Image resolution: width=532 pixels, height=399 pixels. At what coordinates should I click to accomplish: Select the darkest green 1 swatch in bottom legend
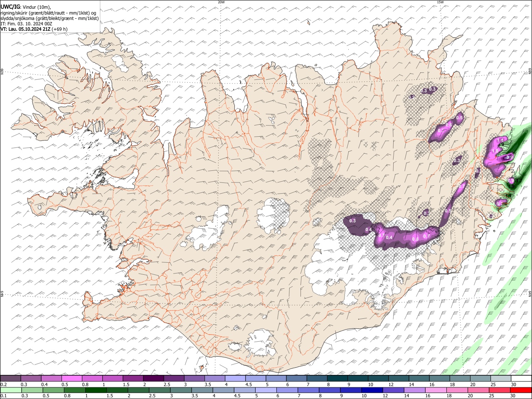click(x=96, y=390)
